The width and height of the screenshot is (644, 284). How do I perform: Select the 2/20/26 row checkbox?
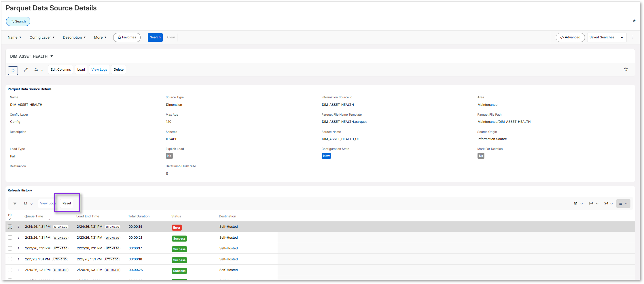(10, 270)
